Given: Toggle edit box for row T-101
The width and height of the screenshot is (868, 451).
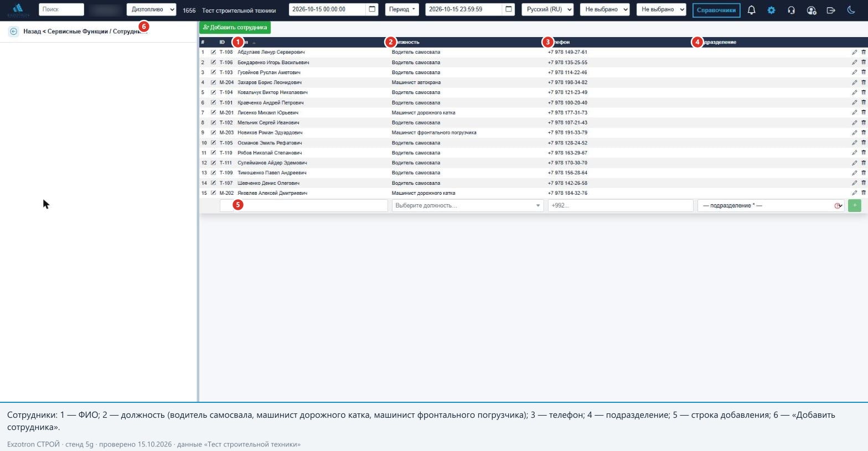Looking at the screenshot, I should pyautogui.click(x=213, y=102).
